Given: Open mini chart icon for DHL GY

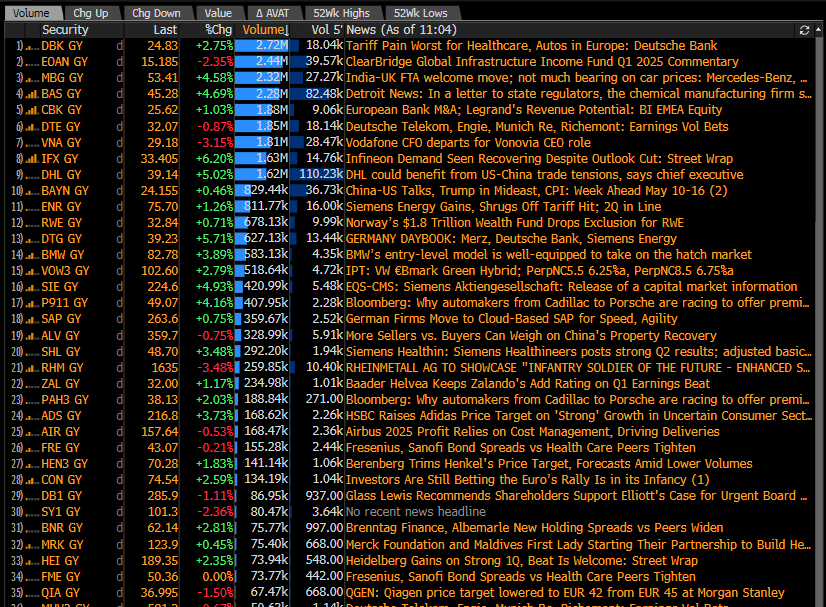Looking at the screenshot, I should (x=32, y=175).
